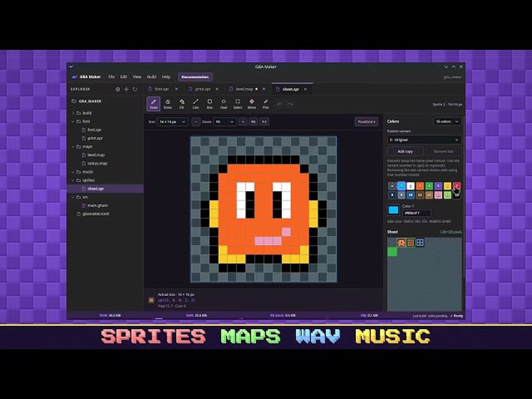This screenshot has width=532, height=399.
Task: Close the font.spr tab
Action: (x=176, y=89)
